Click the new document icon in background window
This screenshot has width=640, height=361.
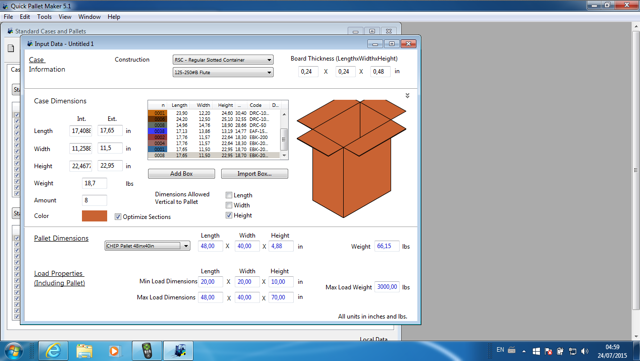pyautogui.click(x=11, y=48)
